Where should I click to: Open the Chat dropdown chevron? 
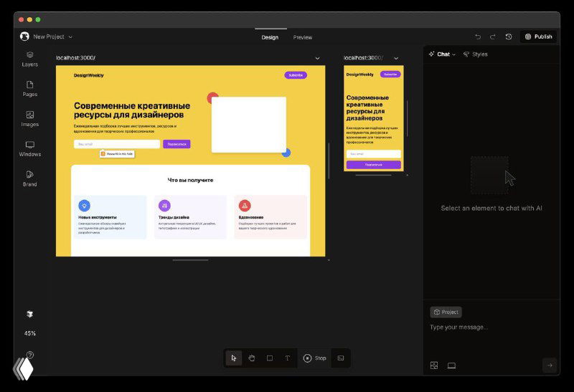coord(454,54)
